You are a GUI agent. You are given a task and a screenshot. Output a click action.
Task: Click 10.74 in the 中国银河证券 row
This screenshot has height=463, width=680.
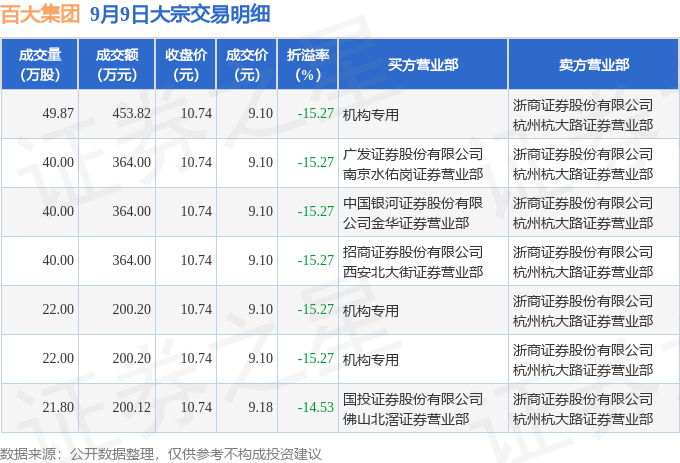pyautogui.click(x=196, y=212)
